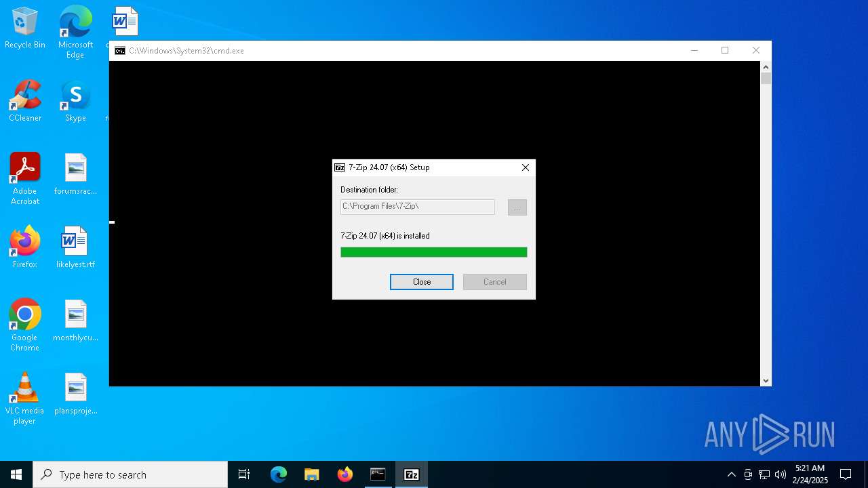The image size is (868, 488).
Task: Open Skype desktop shortcut
Action: 75,102
